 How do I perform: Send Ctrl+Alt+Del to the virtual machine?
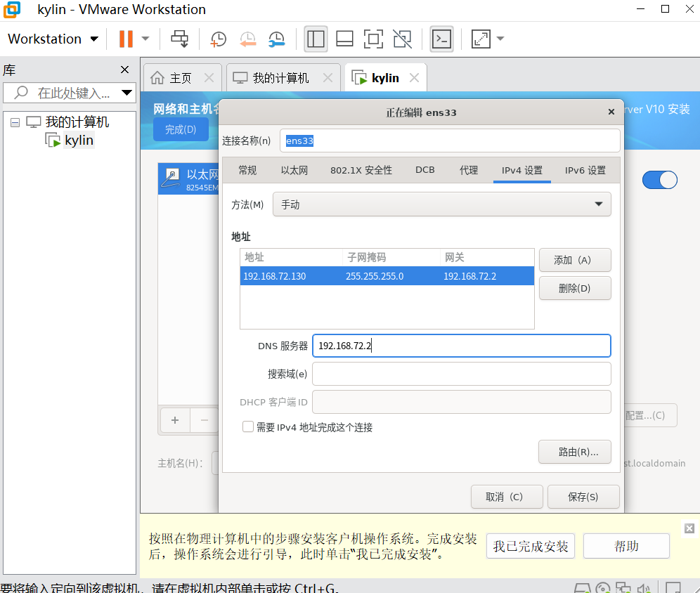[x=180, y=39]
